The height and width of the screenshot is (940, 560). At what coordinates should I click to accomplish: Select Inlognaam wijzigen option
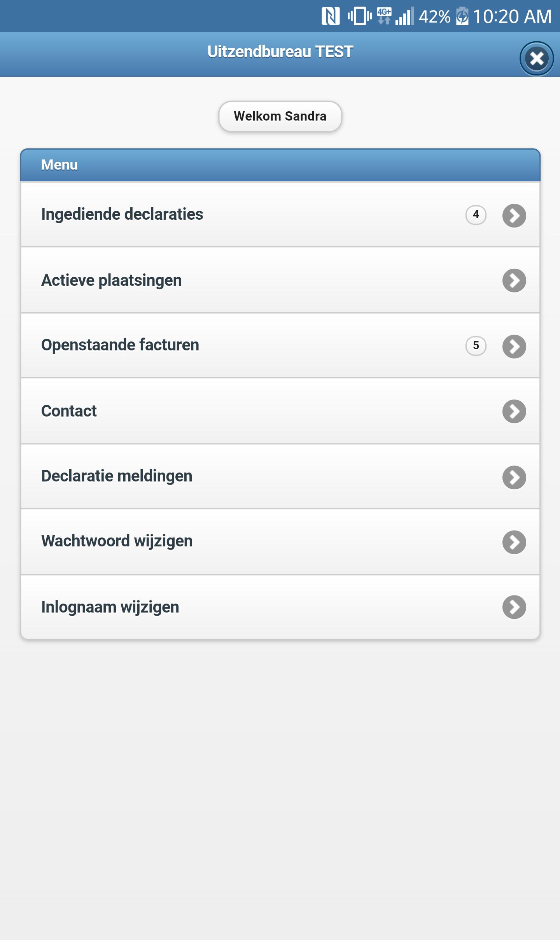[280, 607]
